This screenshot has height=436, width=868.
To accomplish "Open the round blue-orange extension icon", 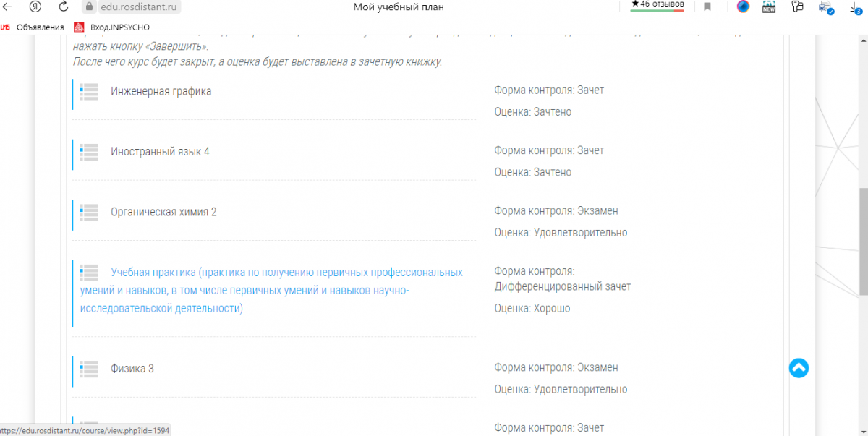I will click(x=743, y=7).
